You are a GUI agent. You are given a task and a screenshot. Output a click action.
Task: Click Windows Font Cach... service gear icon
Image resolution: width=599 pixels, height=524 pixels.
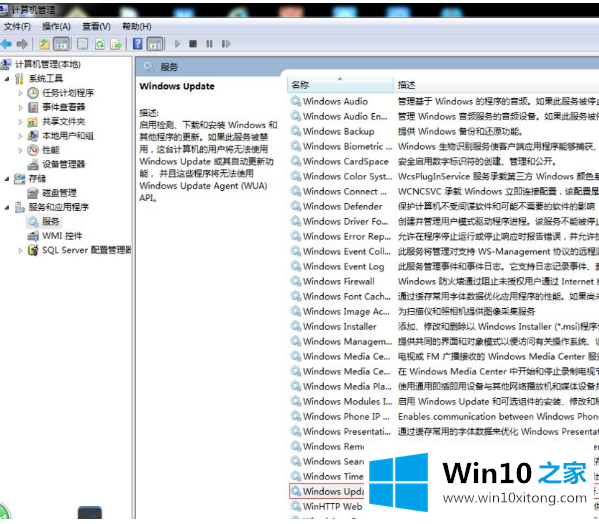[x=296, y=296]
